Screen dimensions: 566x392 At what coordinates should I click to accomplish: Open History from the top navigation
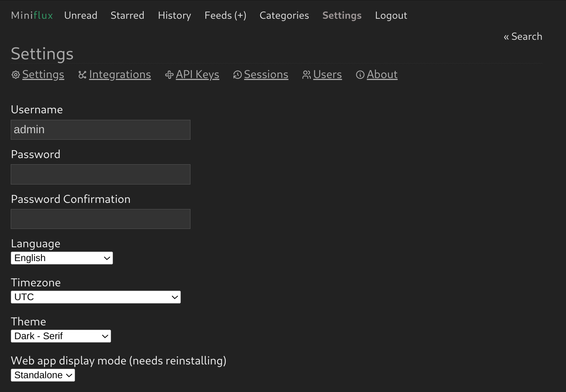[174, 15]
